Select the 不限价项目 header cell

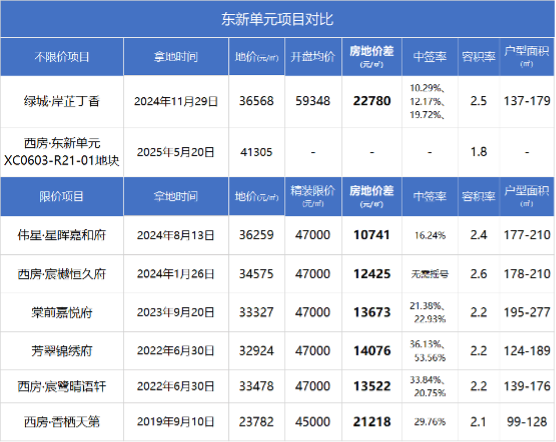point(62,57)
